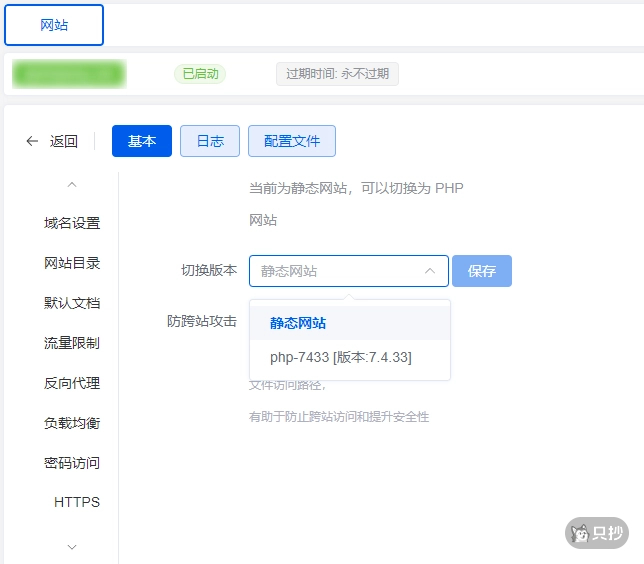Viewport: 644px width, 564px height.
Task: Open 密码访问 in the sidebar
Action: [72, 463]
